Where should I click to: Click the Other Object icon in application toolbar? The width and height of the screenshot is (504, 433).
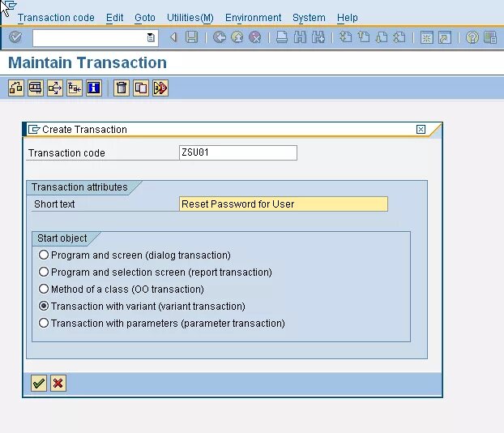[x=16, y=88]
